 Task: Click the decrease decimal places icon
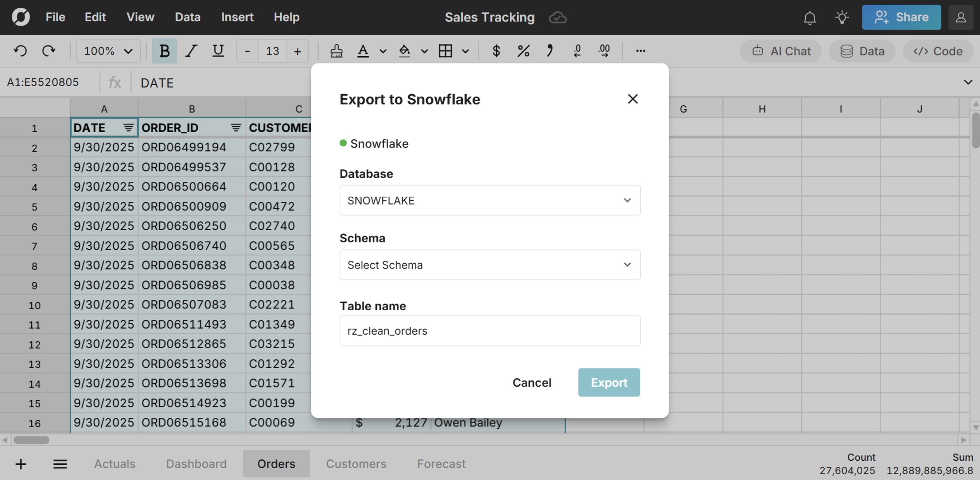click(x=577, y=51)
